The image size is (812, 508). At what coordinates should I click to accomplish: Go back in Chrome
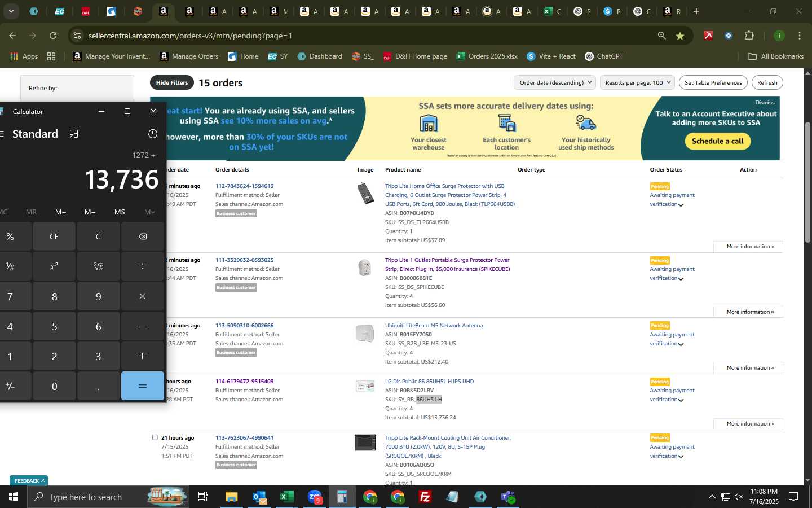tap(12, 36)
